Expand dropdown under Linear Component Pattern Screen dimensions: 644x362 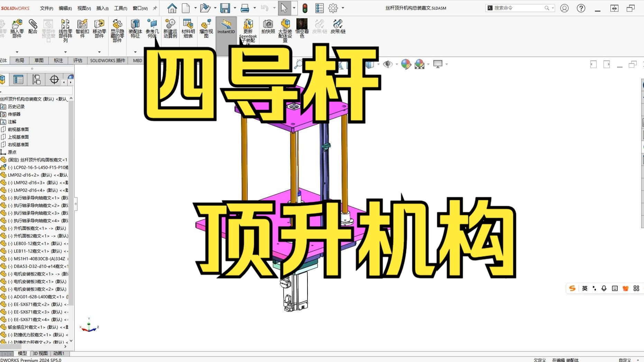pyautogui.click(x=65, y=52)
